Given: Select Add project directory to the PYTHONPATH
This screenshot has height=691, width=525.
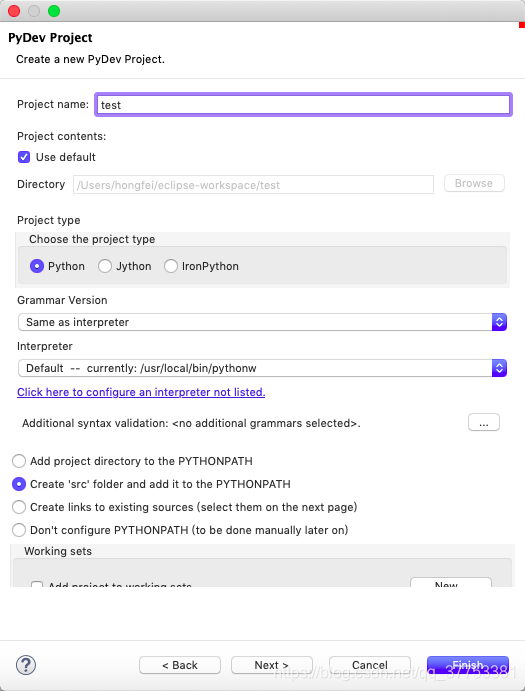Looking at the screenshot, I should (19, 461).
